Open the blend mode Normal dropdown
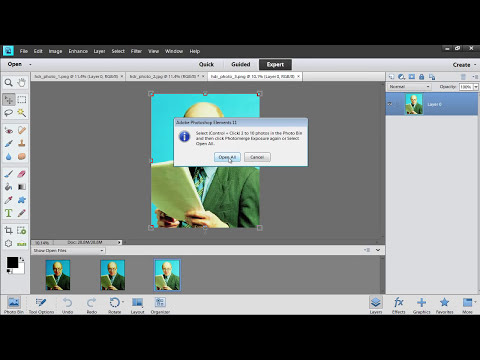480x360 pixels. (409, 87)
